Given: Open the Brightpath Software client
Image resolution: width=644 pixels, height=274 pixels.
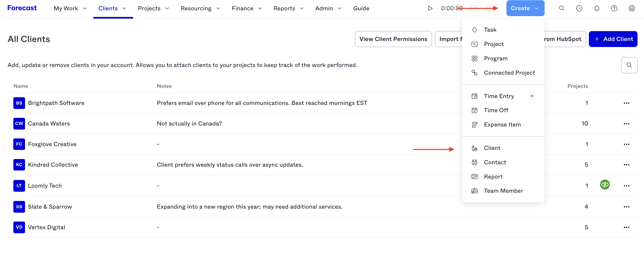Looking at the screenshot, I should click(x=56, y=103).
